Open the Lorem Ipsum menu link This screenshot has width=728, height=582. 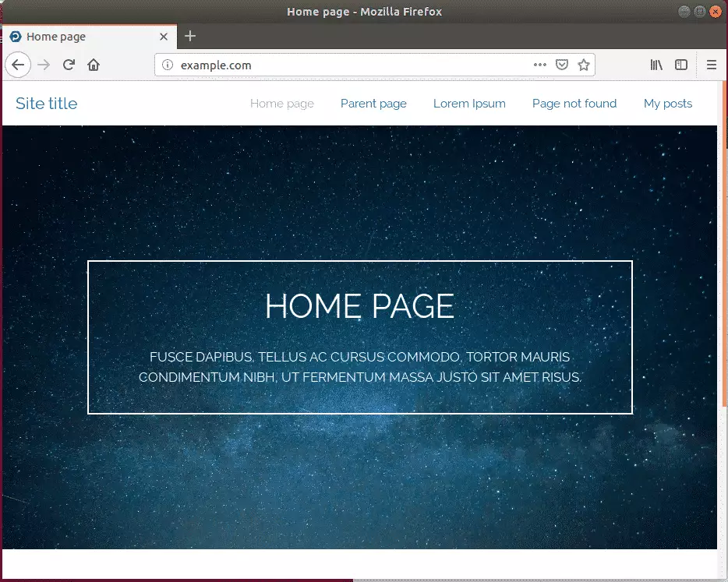[469, 104]
